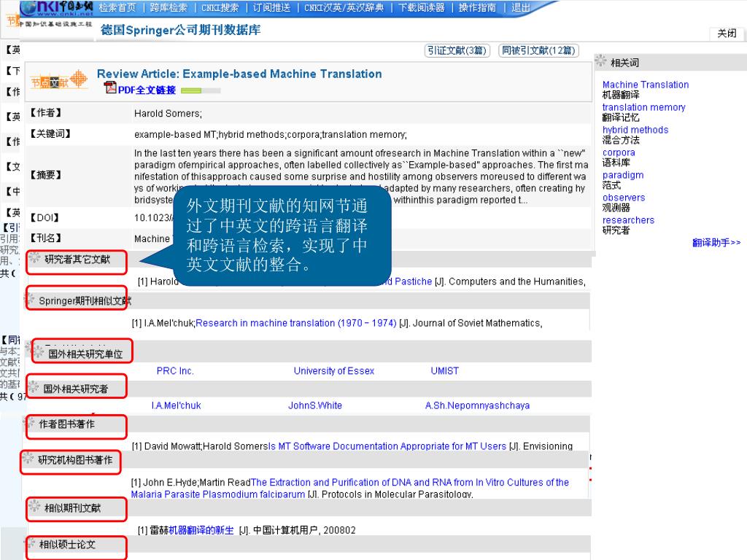Open CNKI汉英/英汉辞典 menu item
The image size is (747, 560).
pos(344,7)
